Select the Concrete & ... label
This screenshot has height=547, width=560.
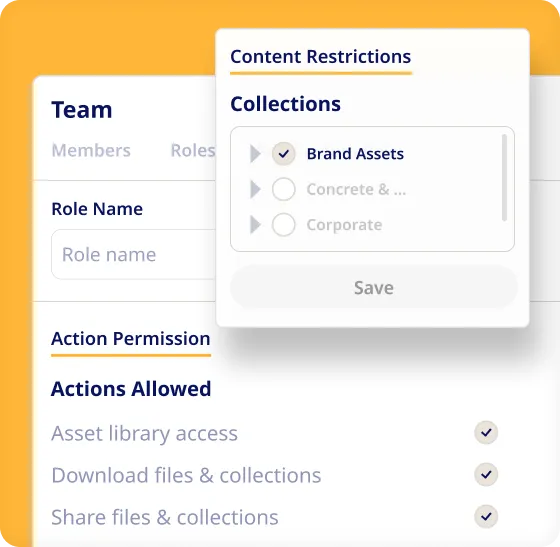[x=356, y=189]
